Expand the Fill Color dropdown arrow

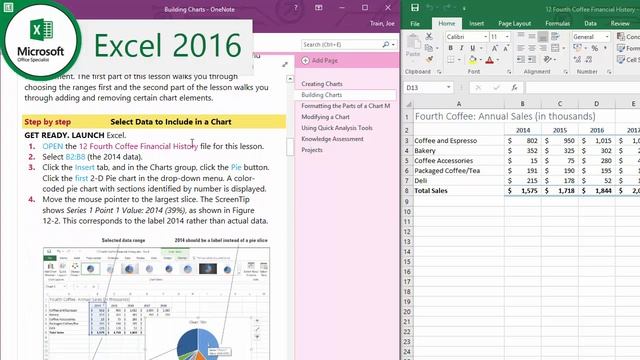tap(480, 60)
